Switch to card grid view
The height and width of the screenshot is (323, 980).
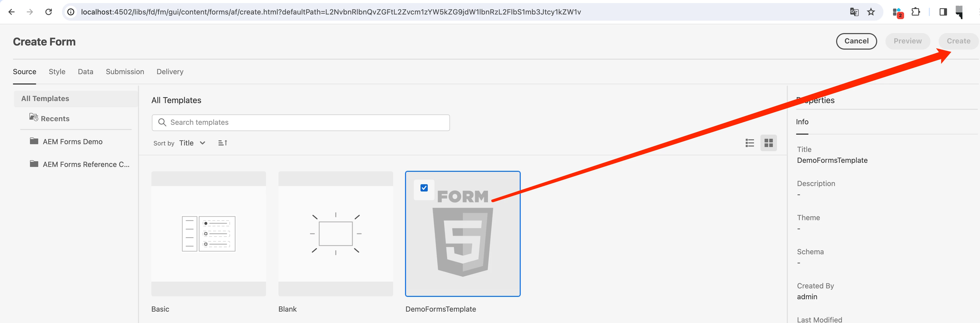click(x=768, y=143)
